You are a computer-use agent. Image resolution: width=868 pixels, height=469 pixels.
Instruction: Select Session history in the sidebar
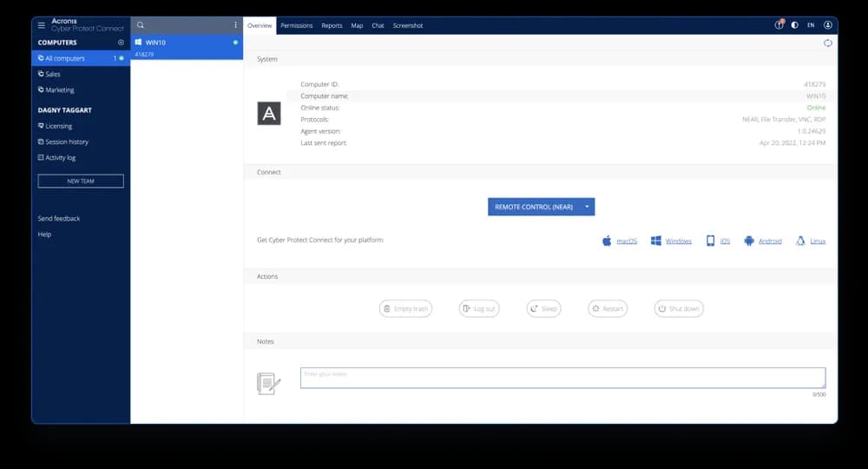[67, 142]
